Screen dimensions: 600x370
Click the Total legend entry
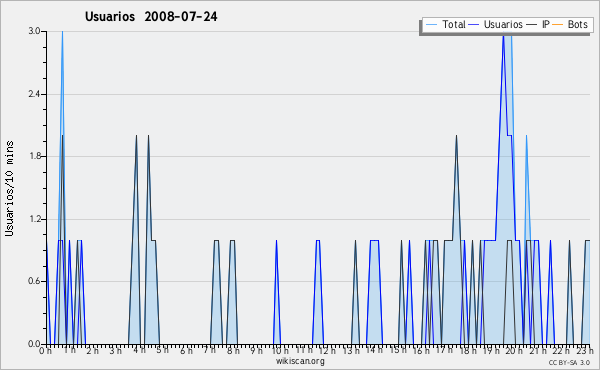point(446,24)
